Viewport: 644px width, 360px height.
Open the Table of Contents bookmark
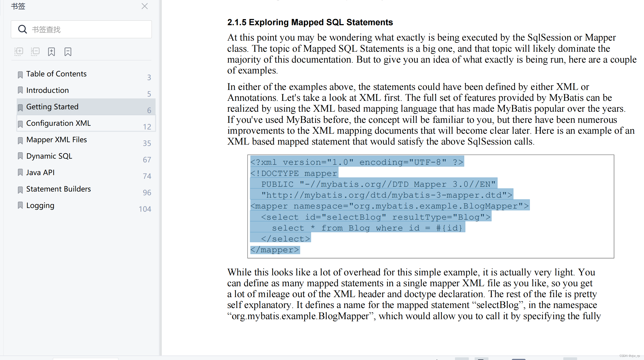coord(56,74)
